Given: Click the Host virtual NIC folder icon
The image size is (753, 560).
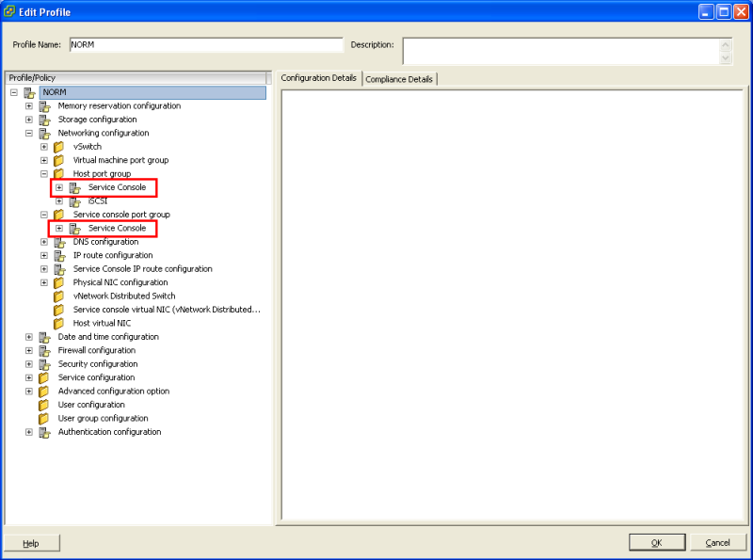Looking at the screenshot, I should click(57, 323).
